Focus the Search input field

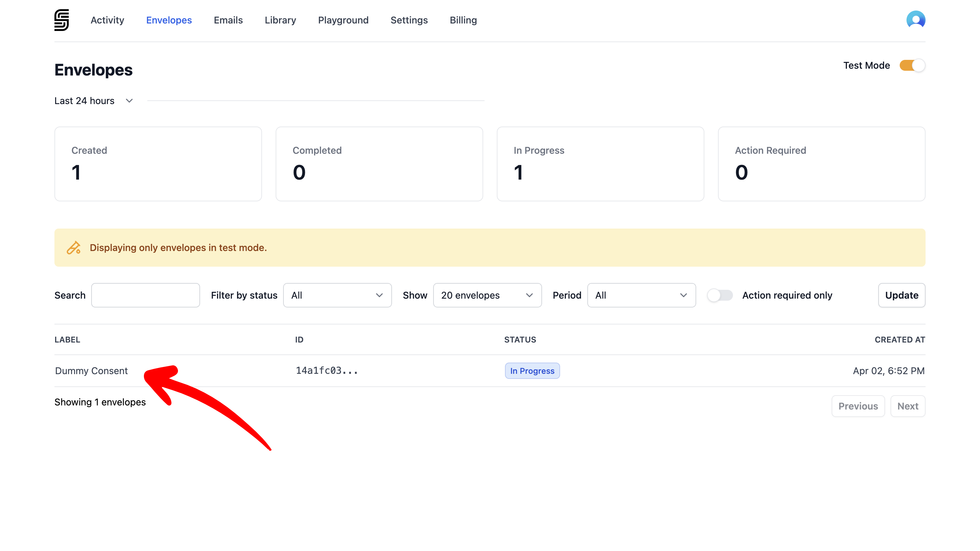tap(145, 295)
